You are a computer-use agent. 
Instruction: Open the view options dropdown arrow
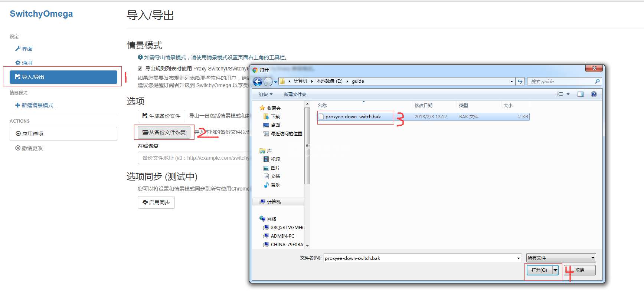(568, 94)
